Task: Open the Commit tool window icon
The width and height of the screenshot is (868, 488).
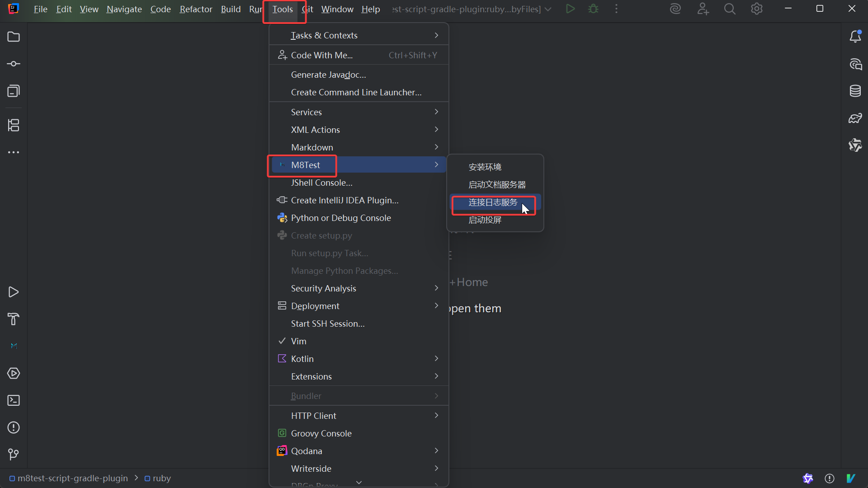Action: pyautogui.click(x=14, y=64)
